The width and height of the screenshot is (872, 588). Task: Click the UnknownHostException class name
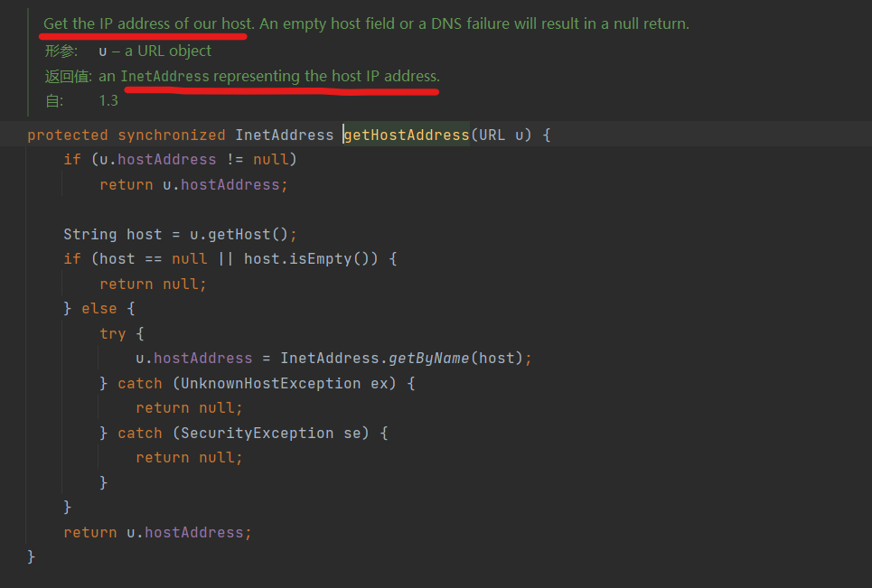(270, 383)
